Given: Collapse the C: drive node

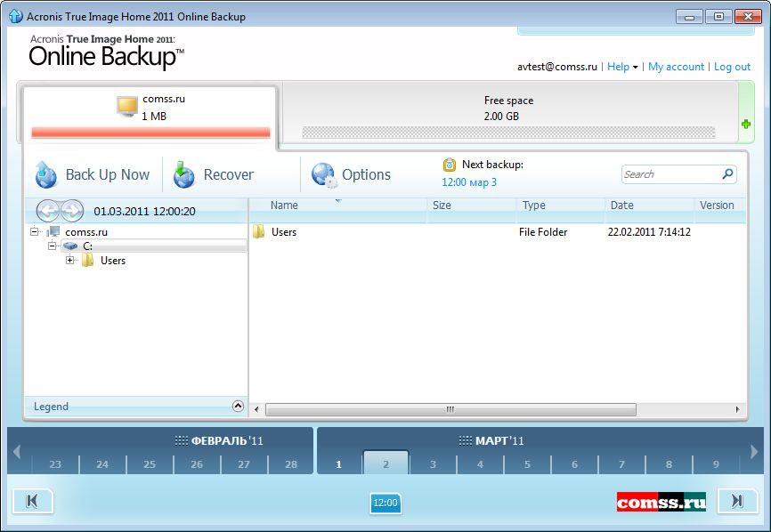Looking at the screenshot, I should pos(53,246).
